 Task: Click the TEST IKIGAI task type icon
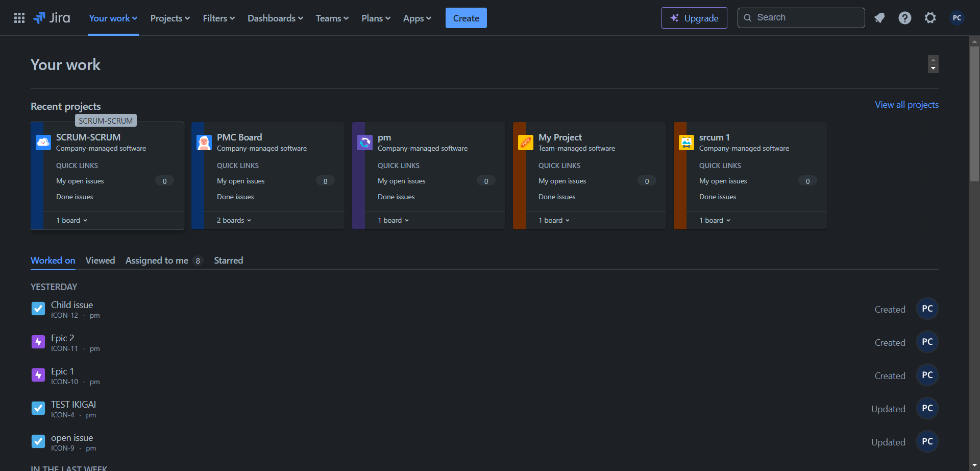(38, 408)
